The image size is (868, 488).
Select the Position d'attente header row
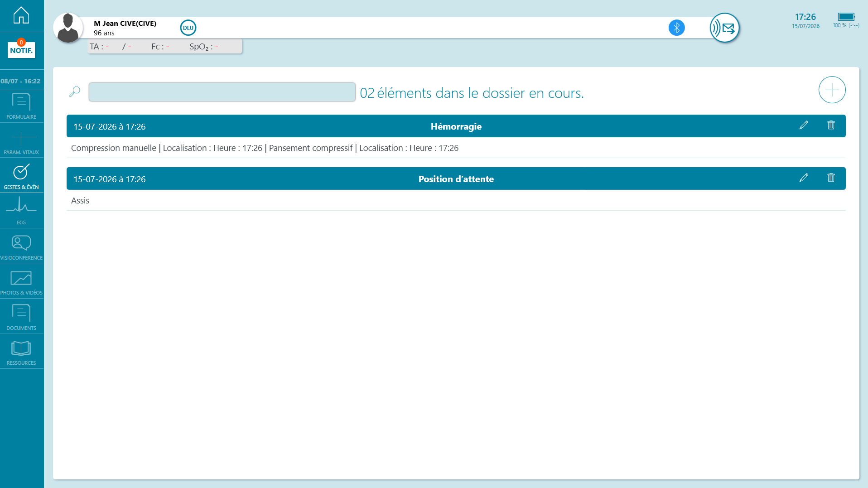click(456, 179)
